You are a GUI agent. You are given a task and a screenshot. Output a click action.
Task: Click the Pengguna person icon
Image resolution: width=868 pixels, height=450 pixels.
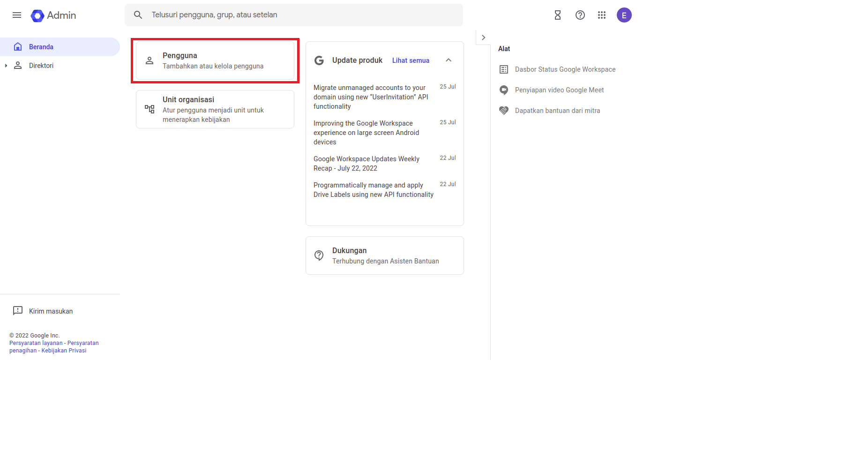(150, 60)
